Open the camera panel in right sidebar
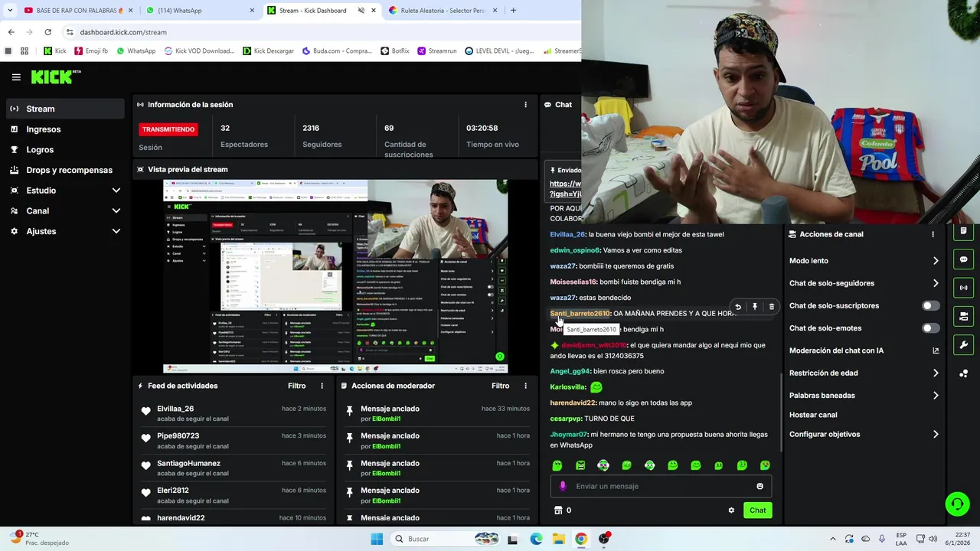The image size is (980, 551). pyautogui.click(x=963, y=316)
